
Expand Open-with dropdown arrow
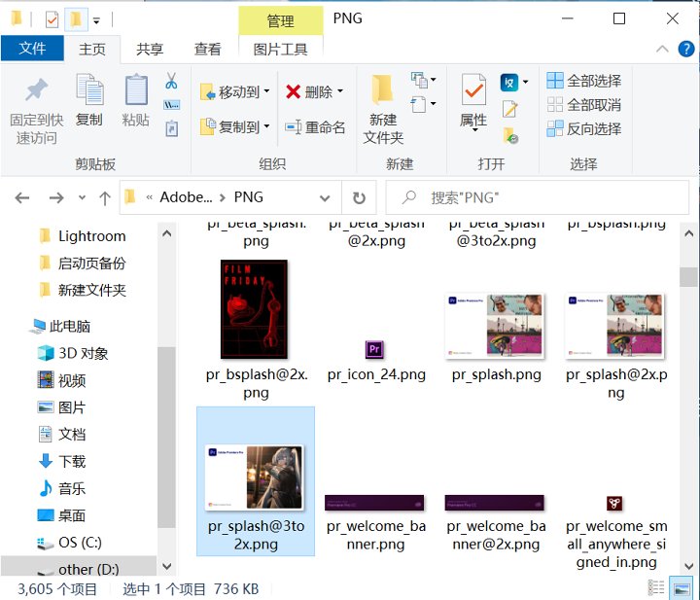tap(525, 82)
